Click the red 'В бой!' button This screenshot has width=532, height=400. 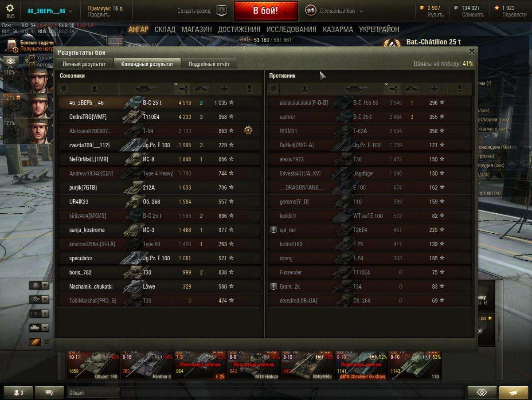(x=266, y=11)
